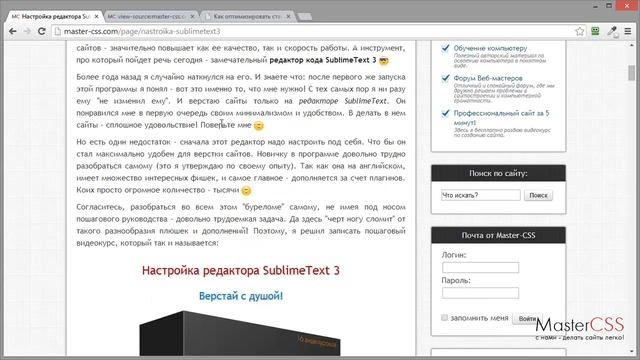Click the 'Почта от Master-CSS' header
Screen dimensions: 640x360
coord(498,235)
